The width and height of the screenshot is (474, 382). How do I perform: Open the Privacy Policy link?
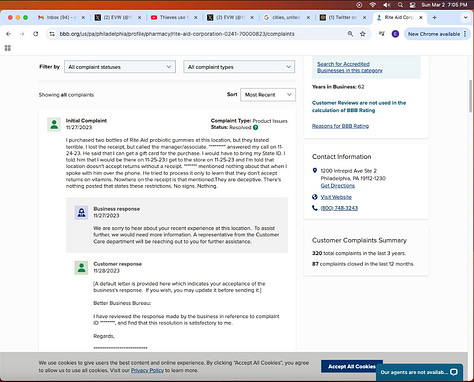pyautogui.click(x=147, y=370)
